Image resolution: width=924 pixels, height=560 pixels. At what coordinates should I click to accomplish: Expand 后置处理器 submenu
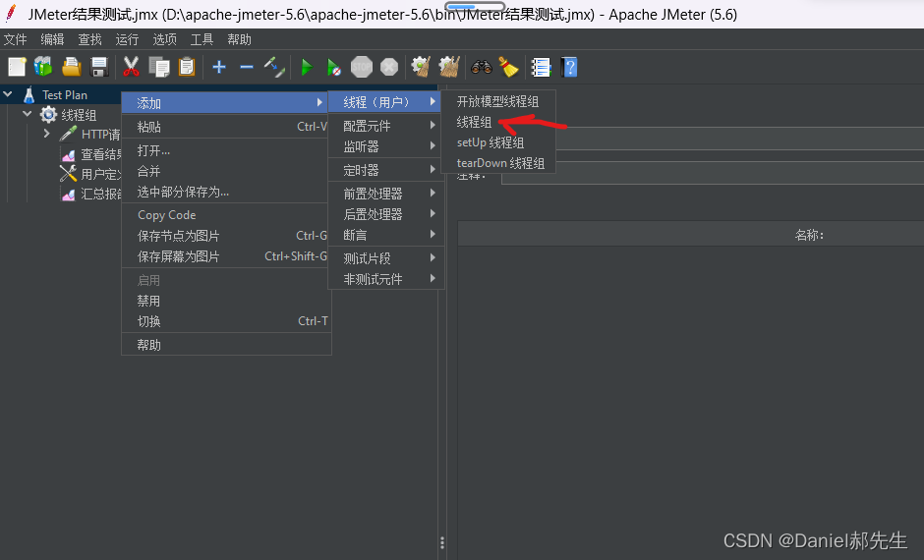pyautogui.click(x=386, y=214)
